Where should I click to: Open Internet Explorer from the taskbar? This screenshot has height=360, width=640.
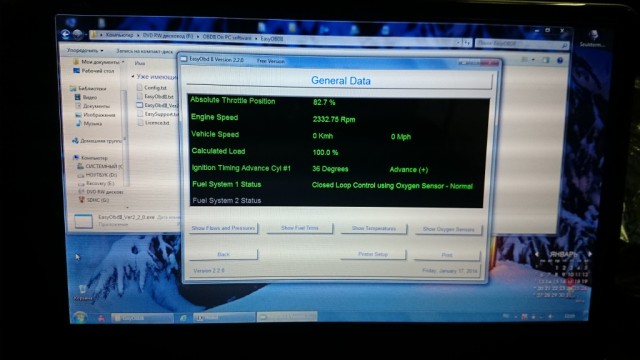[x=183, y=318]
